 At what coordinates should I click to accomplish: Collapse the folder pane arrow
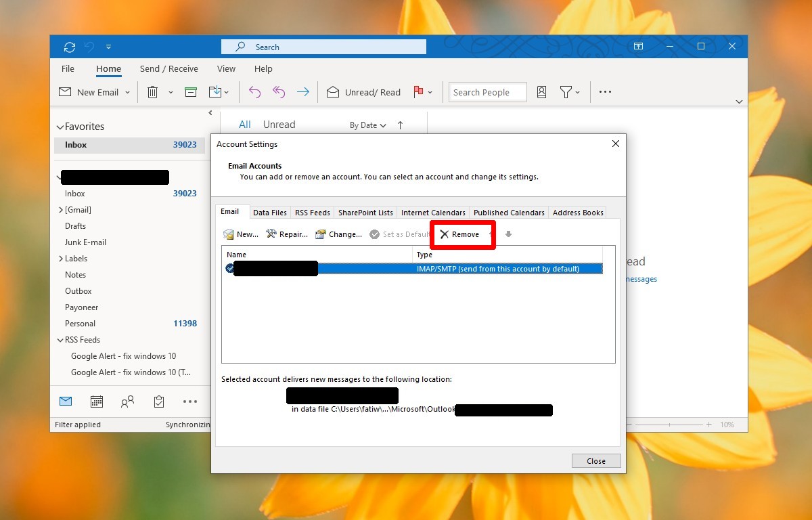pos(210,113)
